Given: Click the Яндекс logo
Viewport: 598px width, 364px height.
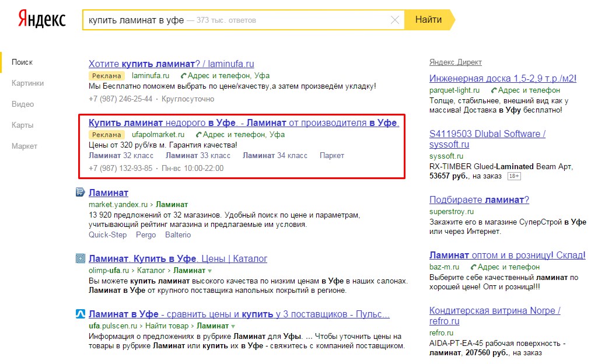Looking at the screenshot, I should coord(42,19).
